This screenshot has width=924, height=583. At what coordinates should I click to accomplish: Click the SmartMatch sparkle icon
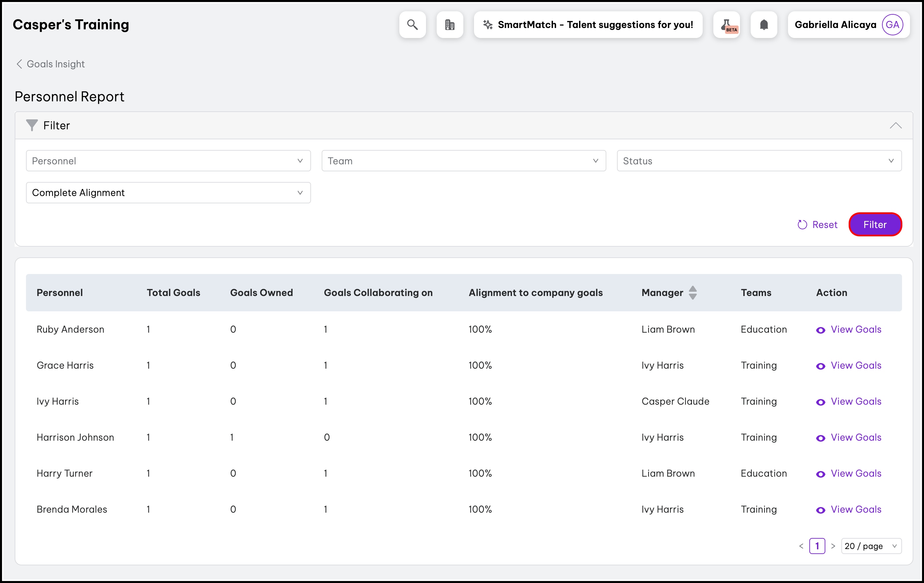pyautogui.click(x=488, y=25)
